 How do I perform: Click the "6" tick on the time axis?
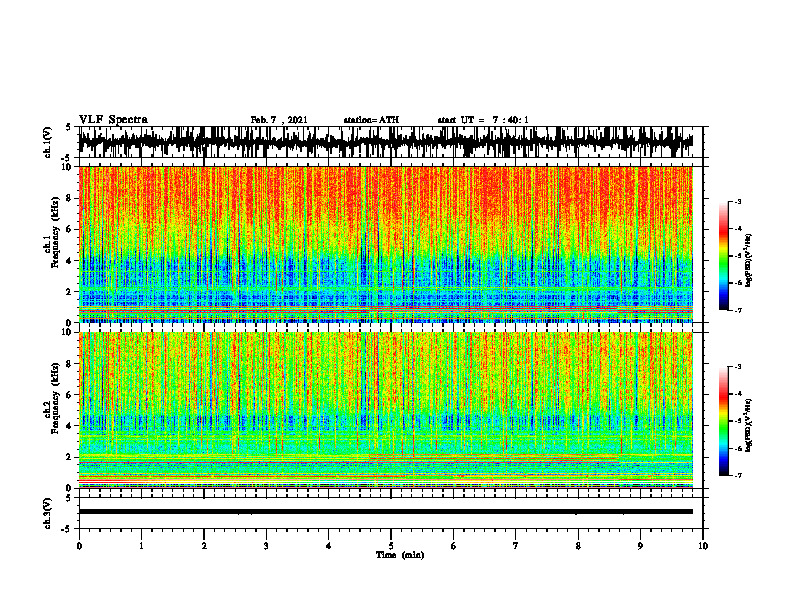coord(454,546)
